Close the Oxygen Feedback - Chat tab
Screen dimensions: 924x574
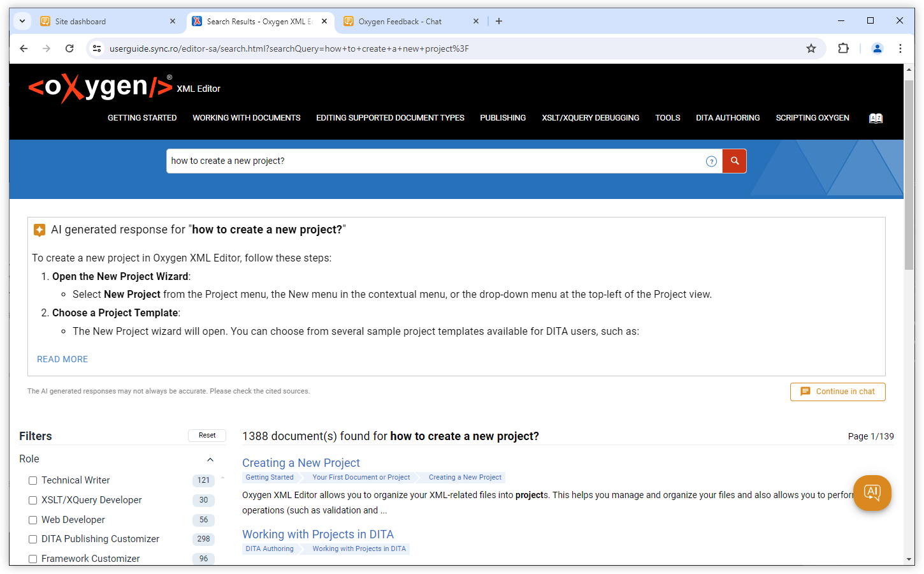pos(476,21)
